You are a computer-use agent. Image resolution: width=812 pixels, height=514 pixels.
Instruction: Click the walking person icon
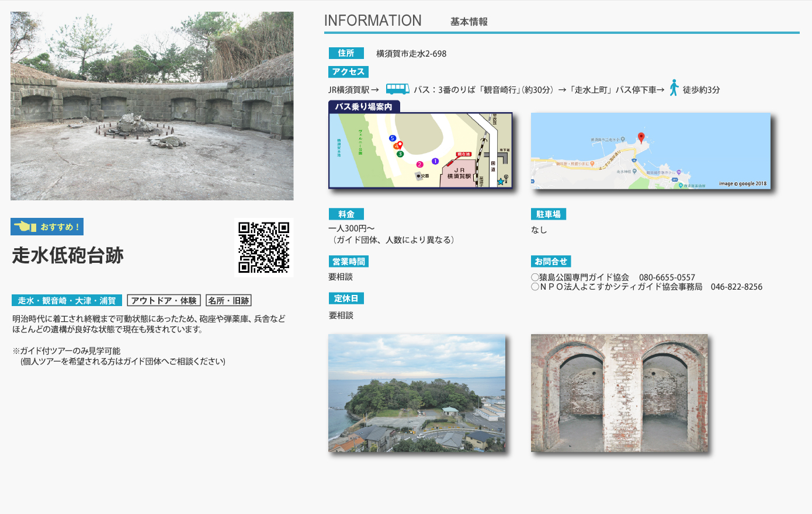click(674, 88)
